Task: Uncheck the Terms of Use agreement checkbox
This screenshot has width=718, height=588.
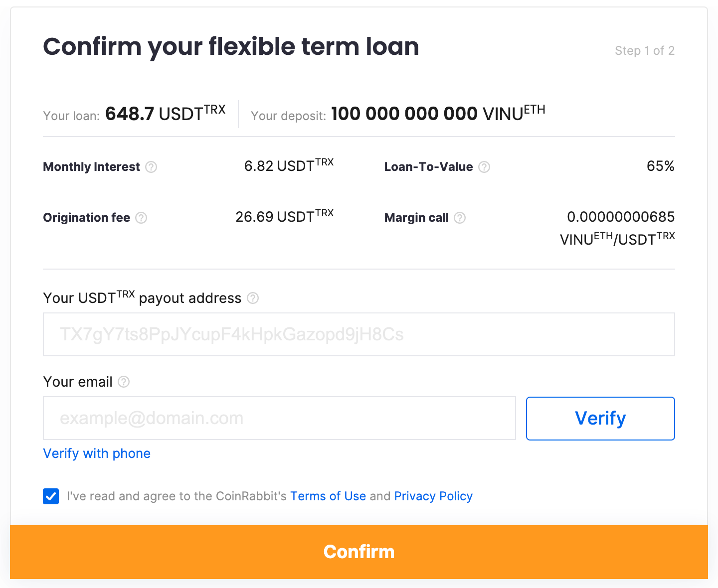Action: coord(50,496)
